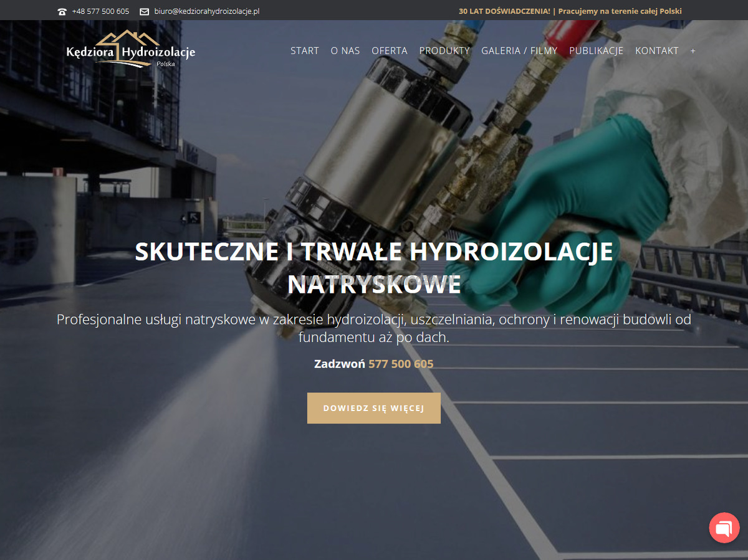Click the 'Profesjonalne usługi natryskowe' paragraph

(374, 328)
